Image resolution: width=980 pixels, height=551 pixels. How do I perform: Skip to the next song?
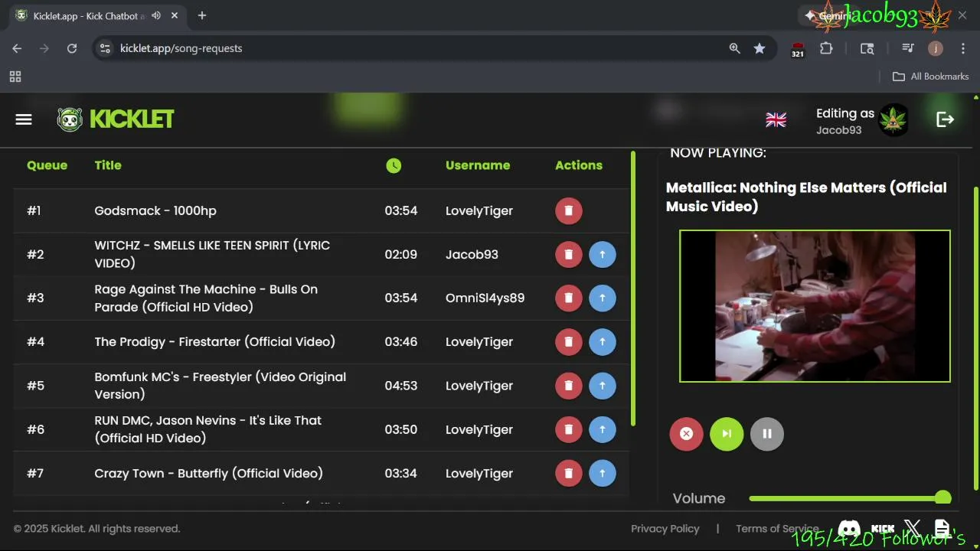(727, 434)
